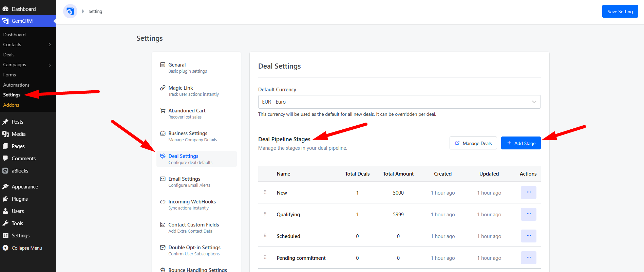The height and width of the screenshot is (272, 644).
Task: Click the Business Settings briefcase icon
Action: click(163, 133)
